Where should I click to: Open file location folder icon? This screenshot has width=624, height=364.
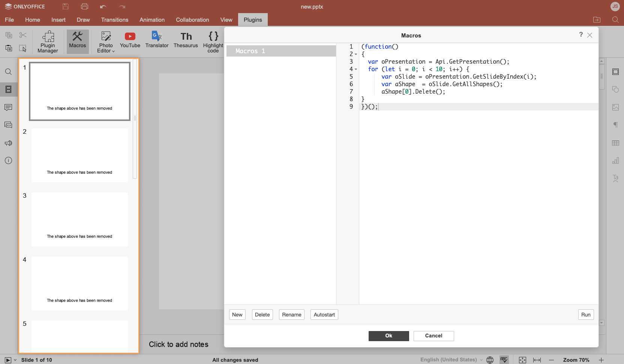click(597, 20)
